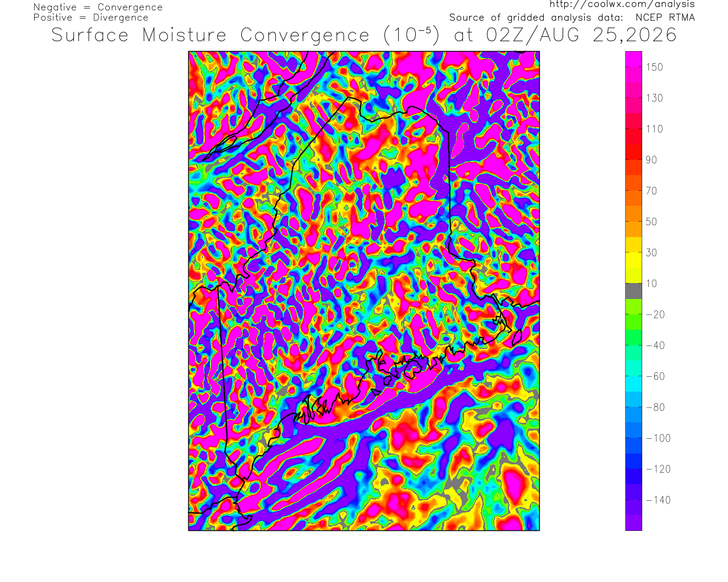Screen dimensions: 728x582
Task: Click the gray band near 10
Action: (634, 291)
